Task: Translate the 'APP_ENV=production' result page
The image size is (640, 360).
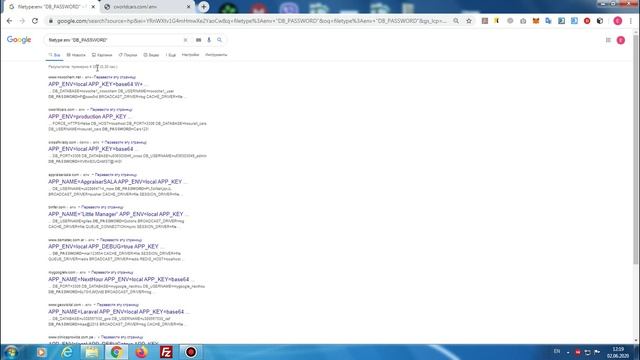Action: point(111,109)
